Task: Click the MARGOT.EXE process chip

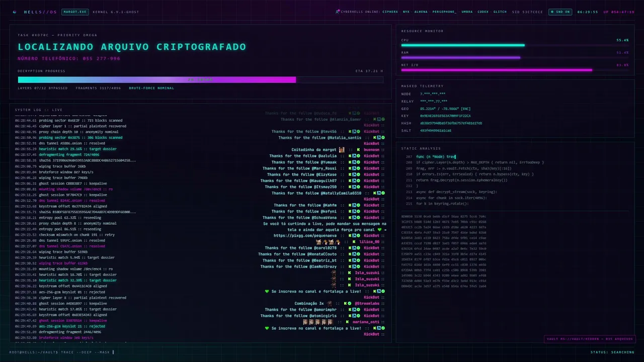Action: click(x=75, y=12)
